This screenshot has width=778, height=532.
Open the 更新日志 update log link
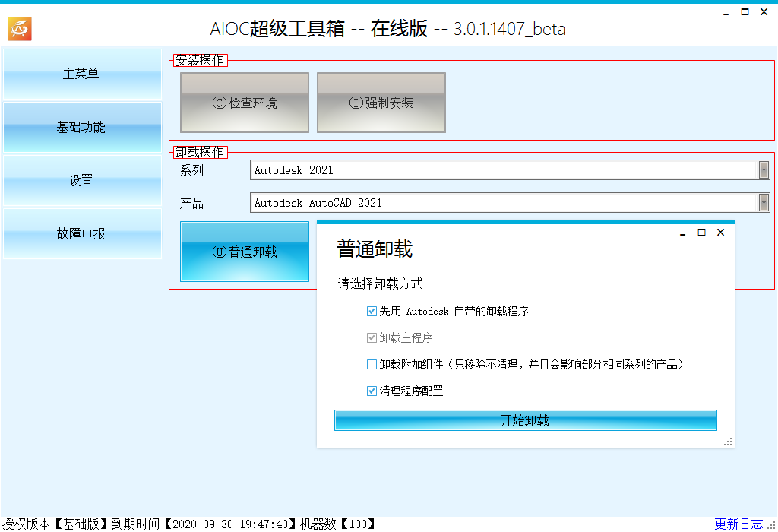[x=738, y=523]
